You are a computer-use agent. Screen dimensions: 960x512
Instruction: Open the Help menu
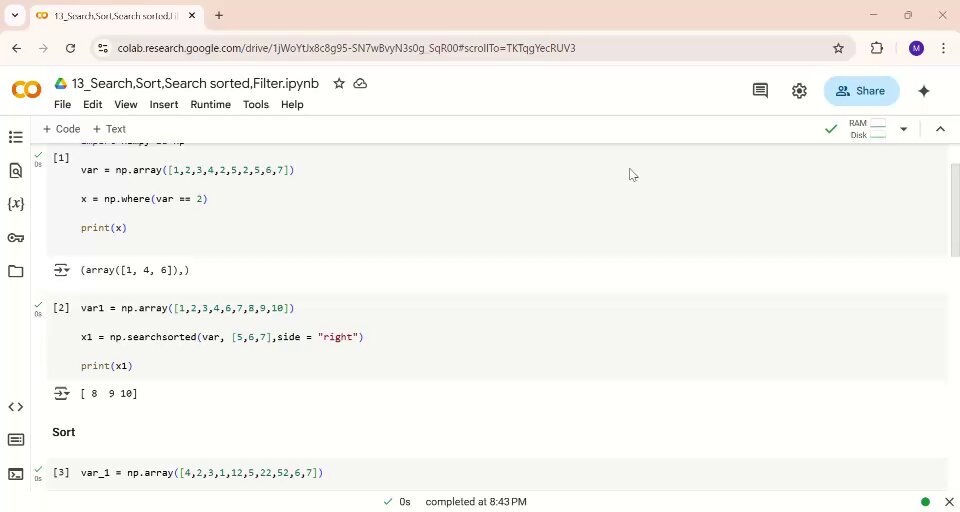[x=292, y=105]
